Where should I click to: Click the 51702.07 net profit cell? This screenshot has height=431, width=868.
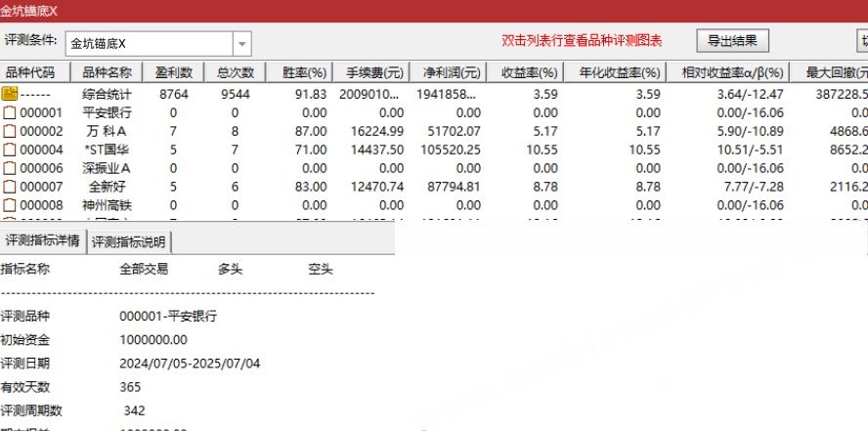point(454,131)
